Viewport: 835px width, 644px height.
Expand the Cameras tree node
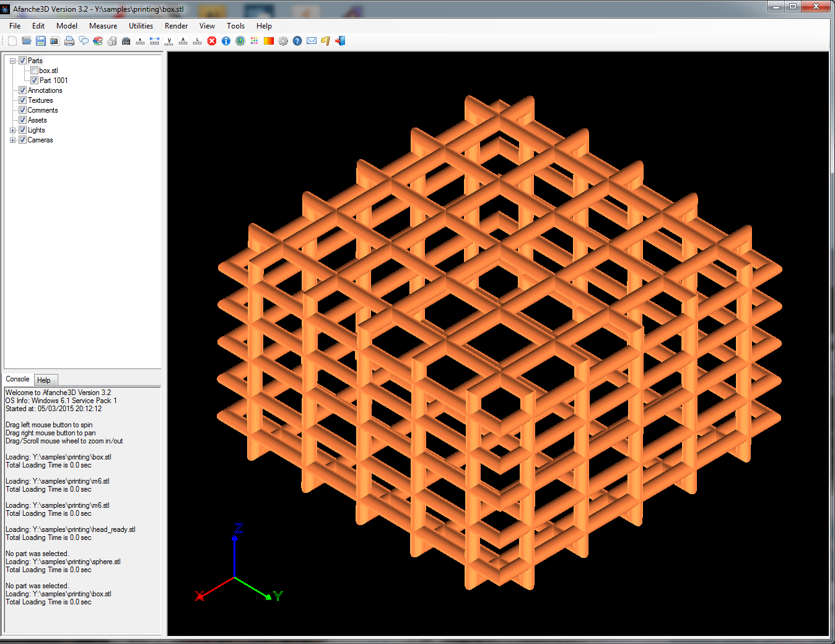13,140
